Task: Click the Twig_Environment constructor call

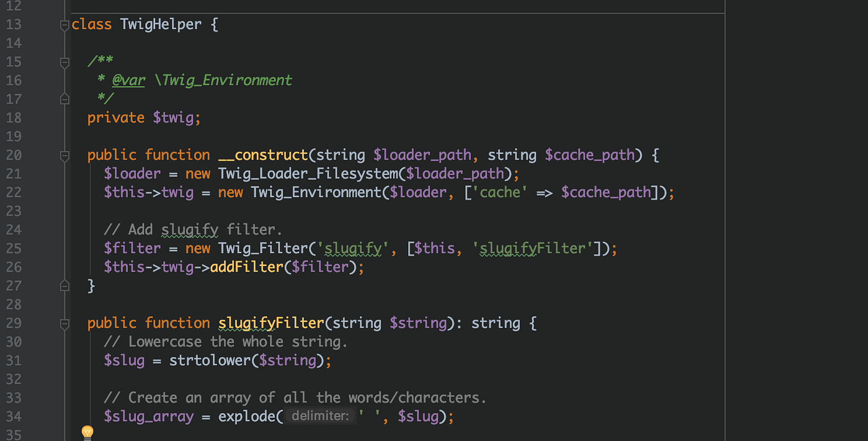Action: (317, 192)
